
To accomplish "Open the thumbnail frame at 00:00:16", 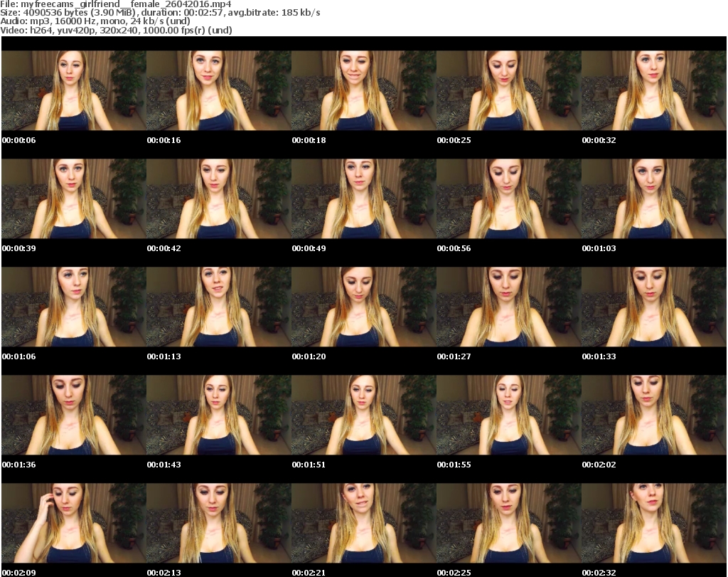I will tap(219, 90).
